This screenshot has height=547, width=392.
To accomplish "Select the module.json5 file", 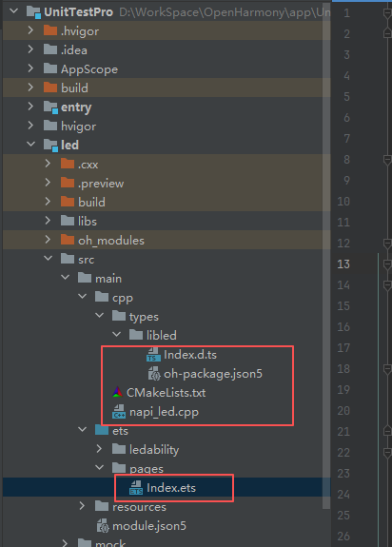I will pos(149,526).
